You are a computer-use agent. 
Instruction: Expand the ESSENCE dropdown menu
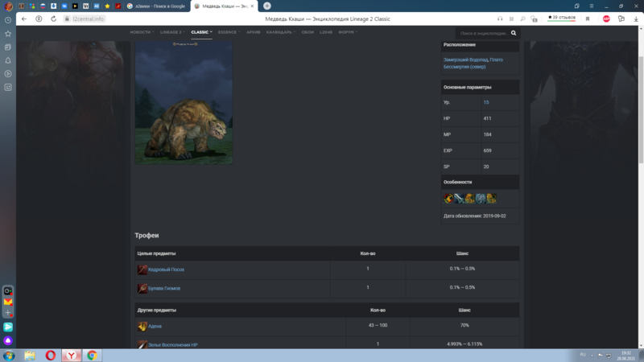click(x=229, y=32)
